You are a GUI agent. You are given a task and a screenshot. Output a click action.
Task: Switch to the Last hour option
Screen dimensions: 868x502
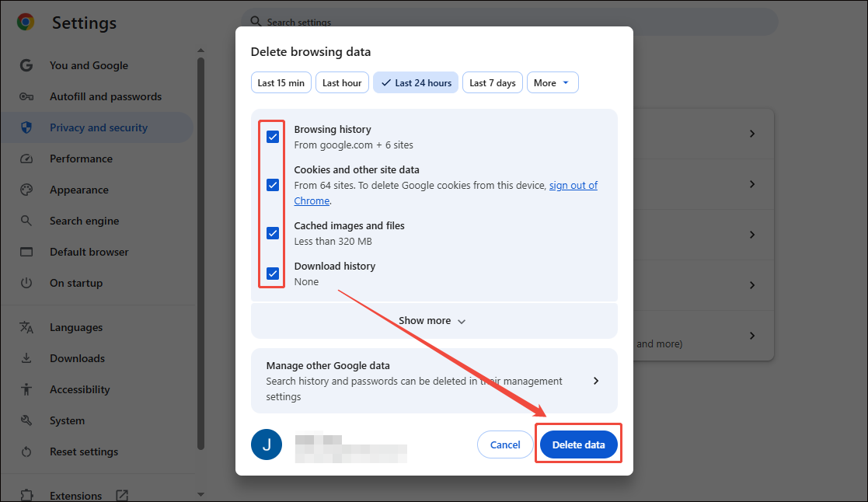pyautogui.click(x=342, y=82)
